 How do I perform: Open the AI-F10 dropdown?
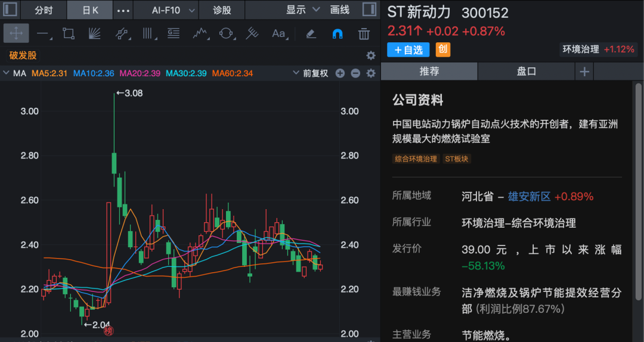174,10
